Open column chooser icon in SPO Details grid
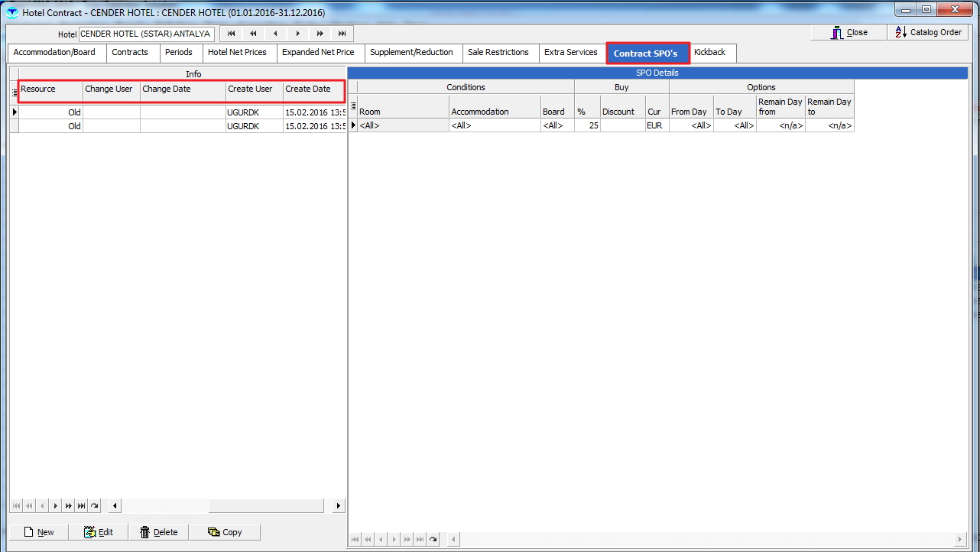Viewport: 980px width, 552px height. [353, 106]
